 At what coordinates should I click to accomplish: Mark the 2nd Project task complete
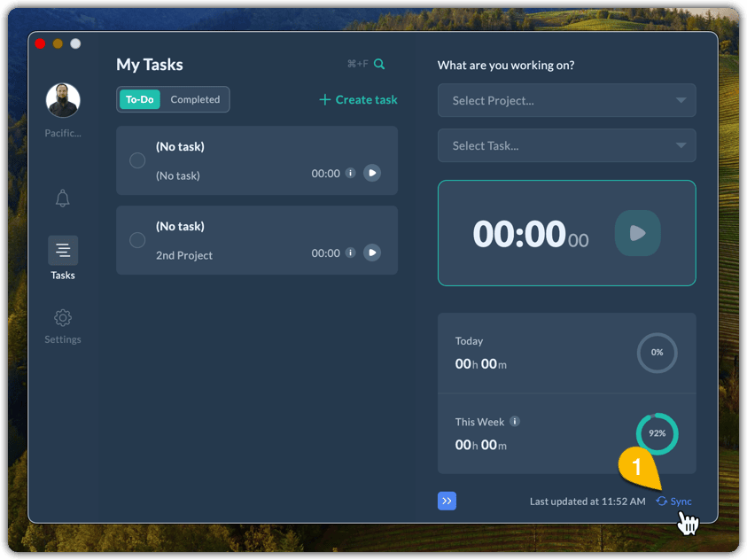click(137, 240)
